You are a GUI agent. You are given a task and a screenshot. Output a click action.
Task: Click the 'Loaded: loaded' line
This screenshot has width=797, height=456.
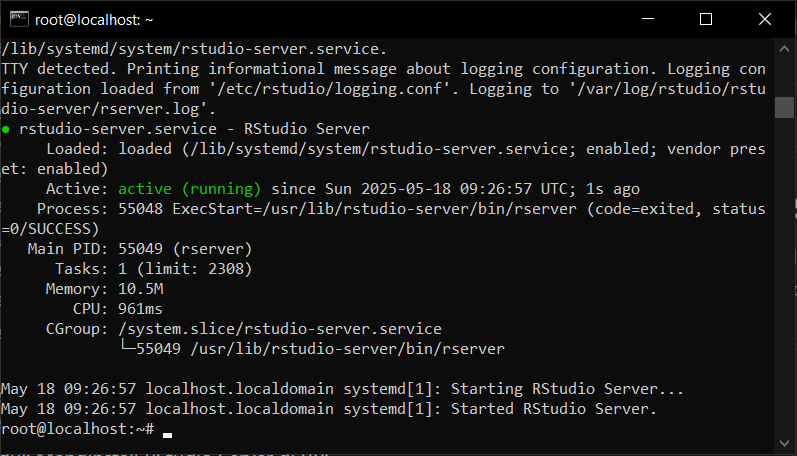pos(406,149)
